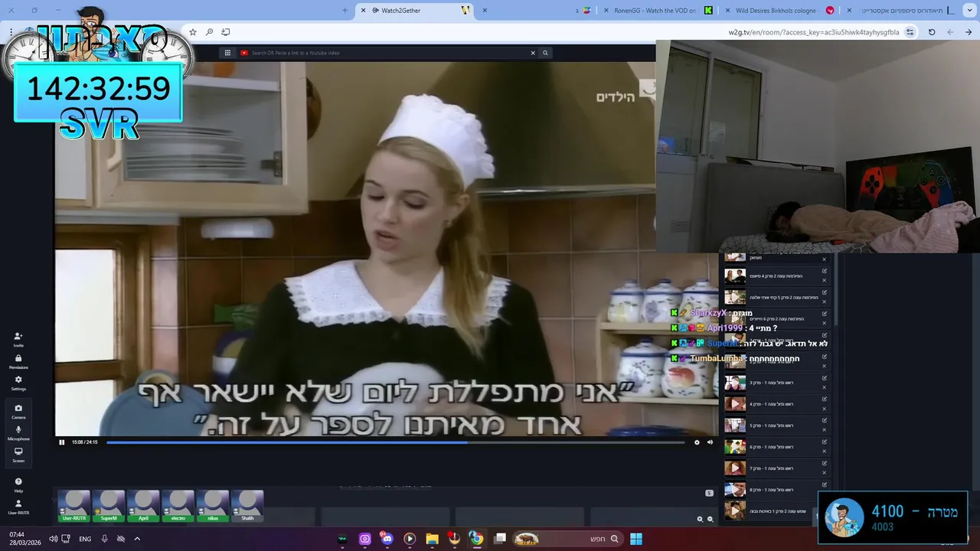This screenshot has width=980, height=551.
Task: Click the search magnifier button
Action: (x=545, y=53)
